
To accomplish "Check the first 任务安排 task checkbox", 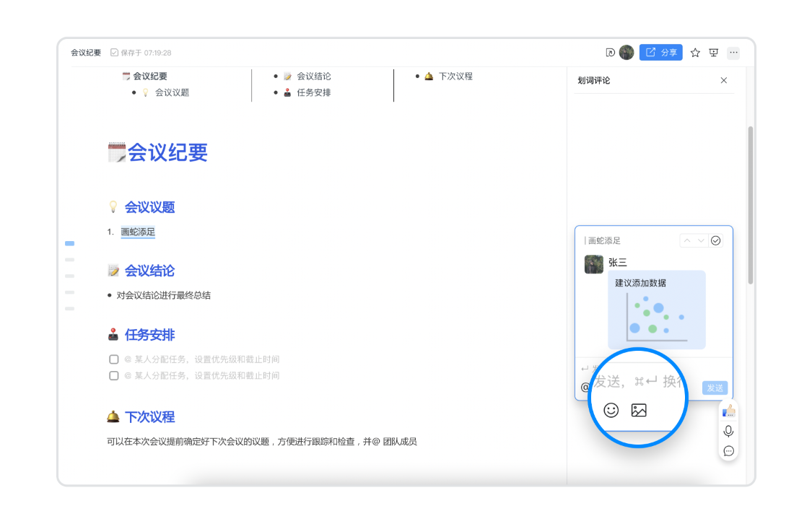I will tap(113, 359).
